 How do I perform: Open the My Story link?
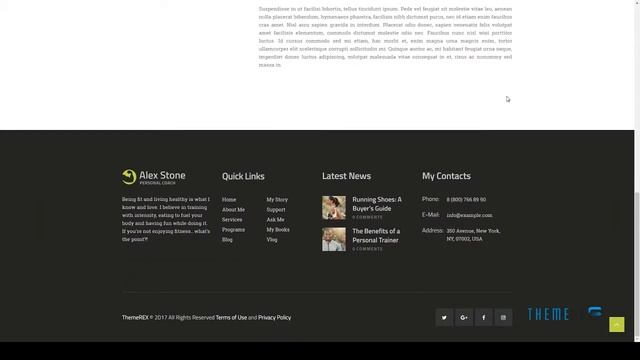277,200
